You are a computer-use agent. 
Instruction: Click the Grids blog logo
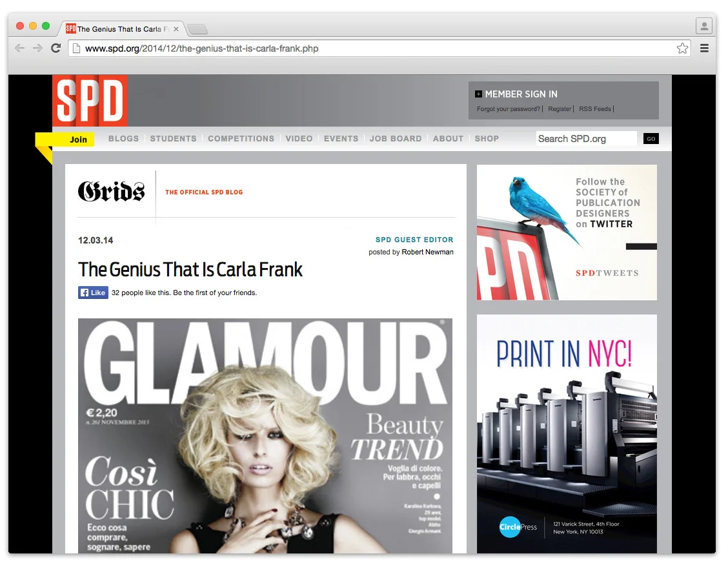click(112, 192)
